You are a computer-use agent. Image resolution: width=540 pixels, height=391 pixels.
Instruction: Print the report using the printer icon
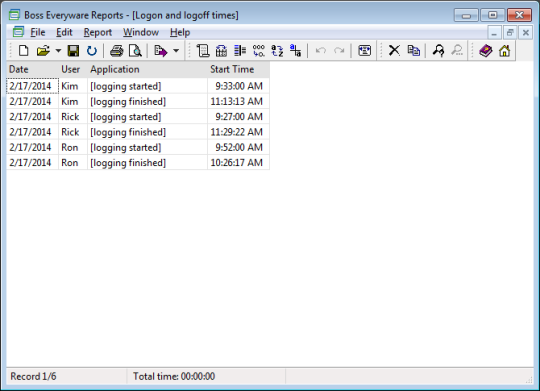point(117,51)
